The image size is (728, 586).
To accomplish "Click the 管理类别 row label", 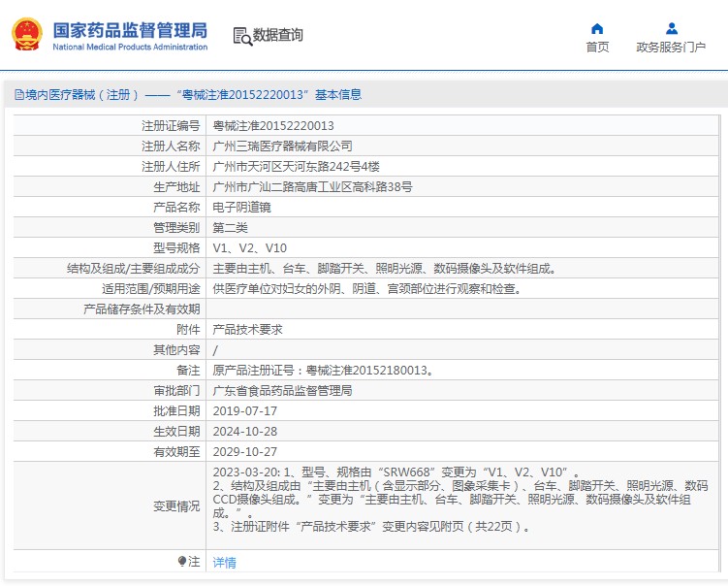I will [176, 228].
